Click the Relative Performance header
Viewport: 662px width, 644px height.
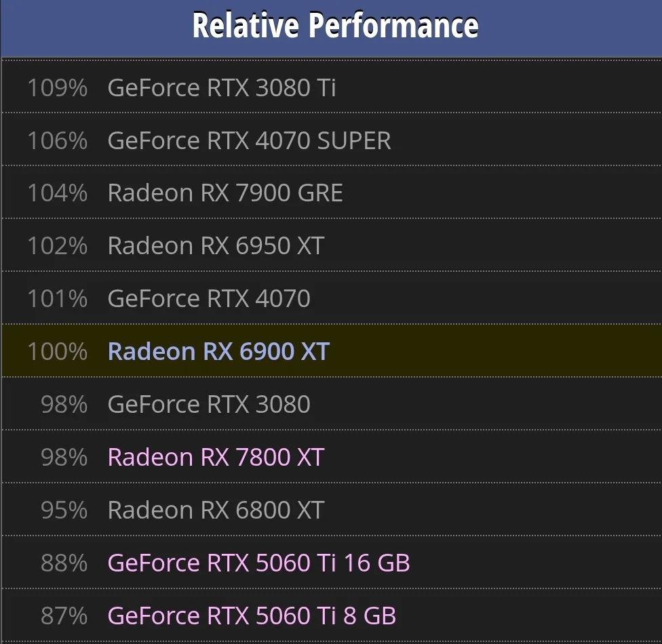[x=335, y=26]
